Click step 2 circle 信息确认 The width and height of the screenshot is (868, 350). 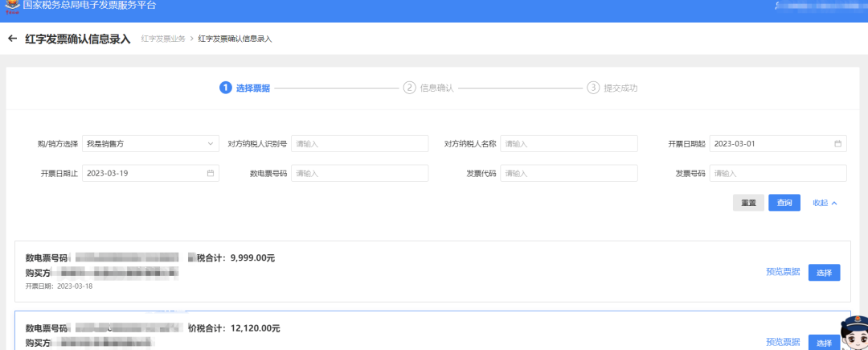409,88
